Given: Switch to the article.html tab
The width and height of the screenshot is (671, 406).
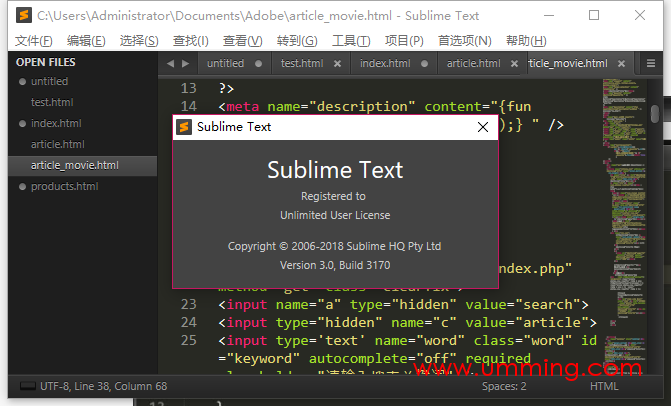Looking at the screenshot, I should [x=473, y=64].
